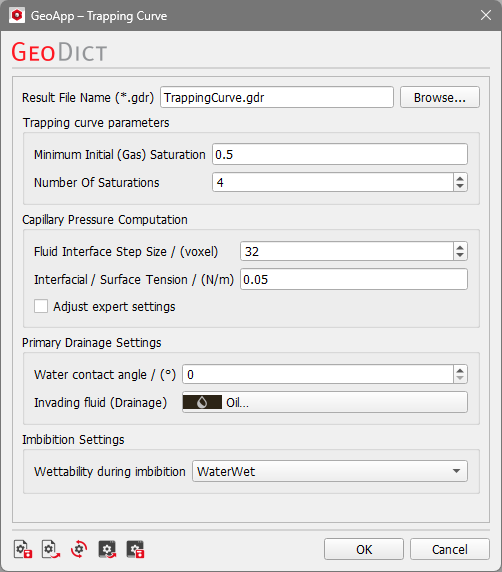This screenshot has width=502, height=572.
Task: Open Wettability during imbibition dropdown
Action: click(330, 471)
